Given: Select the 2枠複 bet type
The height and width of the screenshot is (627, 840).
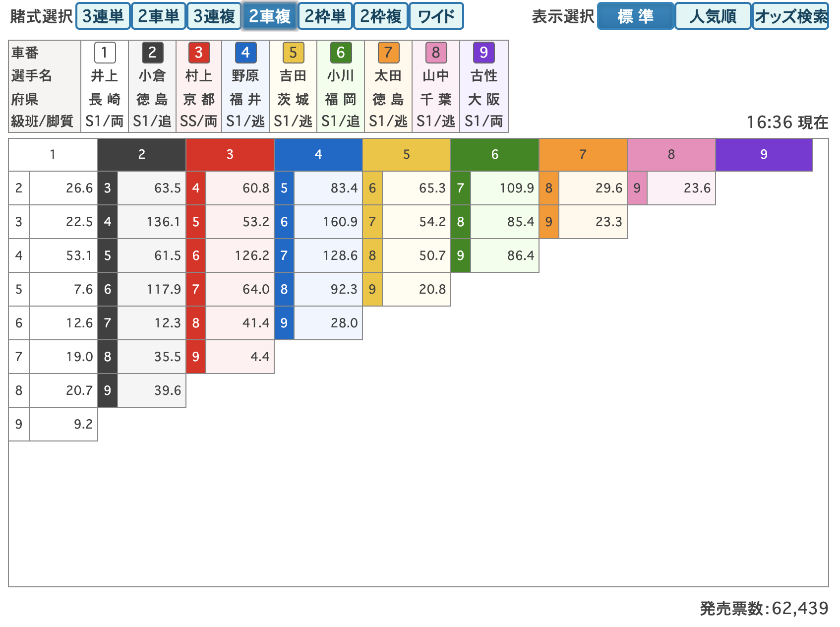Looking at the screenshot, I should coord(381,16).
